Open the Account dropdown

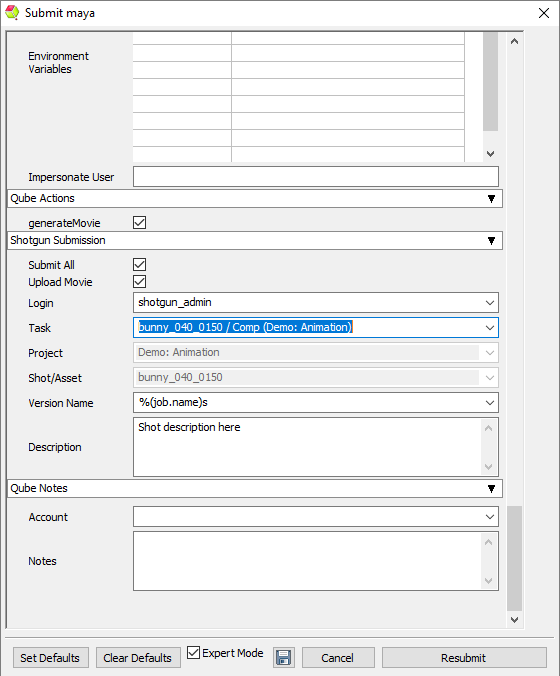[490, 517]
